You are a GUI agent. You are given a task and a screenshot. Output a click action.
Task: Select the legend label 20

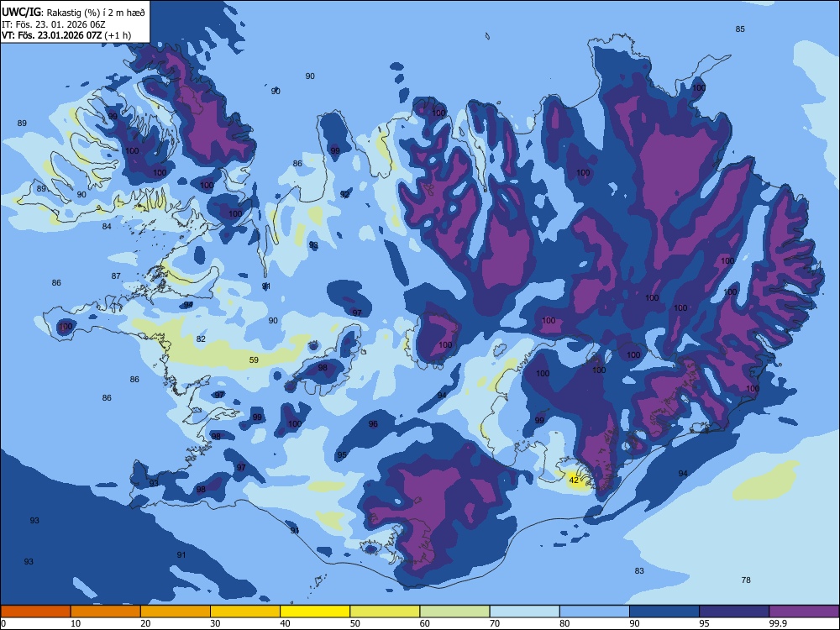(x=145, y=623)
